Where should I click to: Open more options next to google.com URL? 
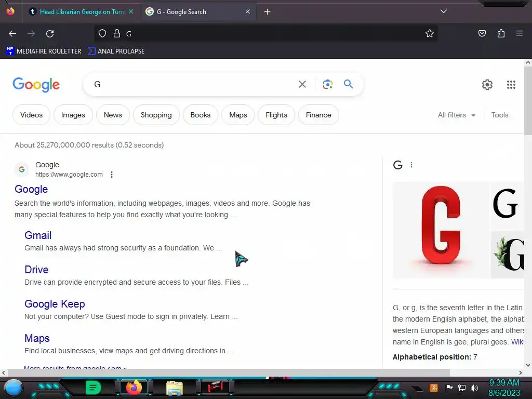pos(112,175)
